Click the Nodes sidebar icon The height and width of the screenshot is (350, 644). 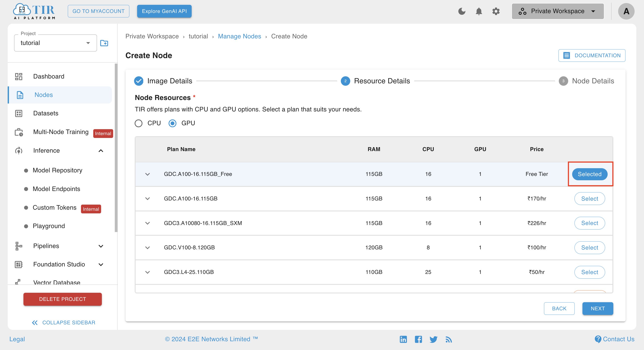tap(19, 95)
